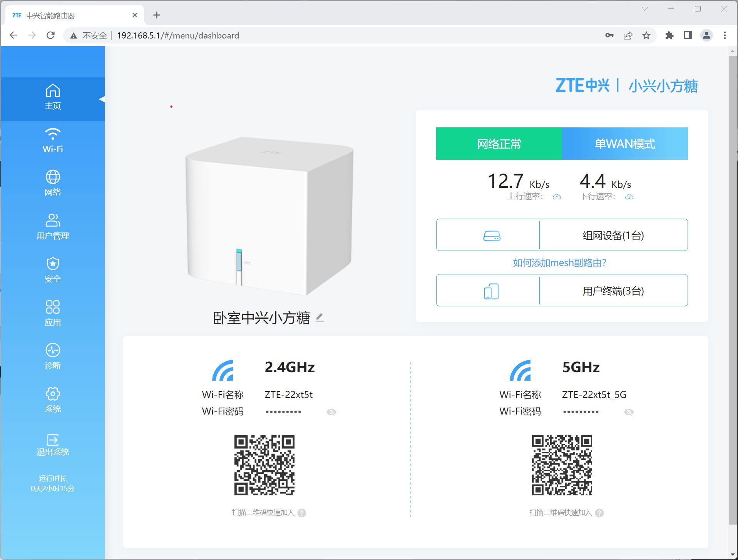Screen dimensions: 738x560
Task: Click the router product image
Action: (x=269, y=216)
